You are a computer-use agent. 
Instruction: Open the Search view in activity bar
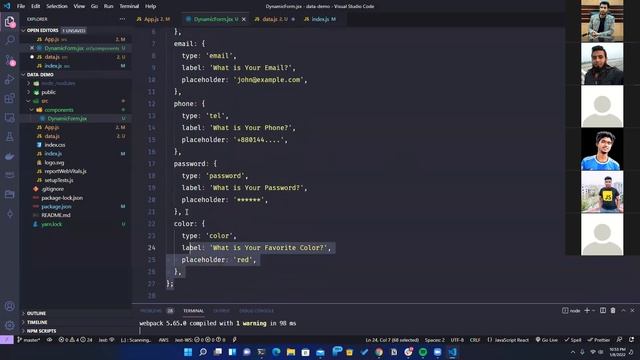tap(9, 40)
